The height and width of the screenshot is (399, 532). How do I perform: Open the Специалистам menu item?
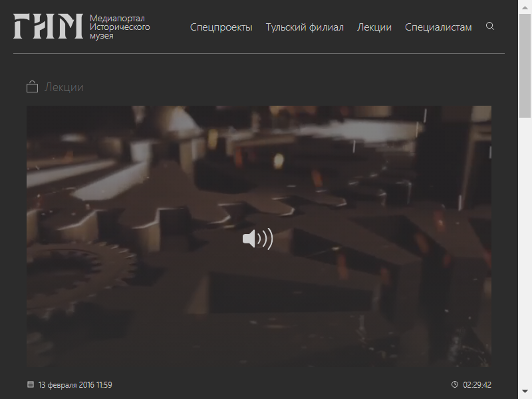438,27
